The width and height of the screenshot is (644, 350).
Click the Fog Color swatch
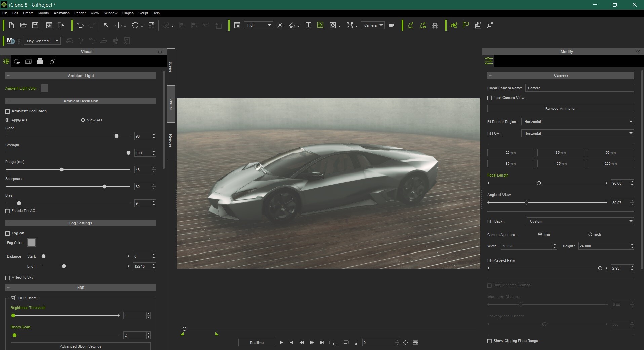click(31, 243)
